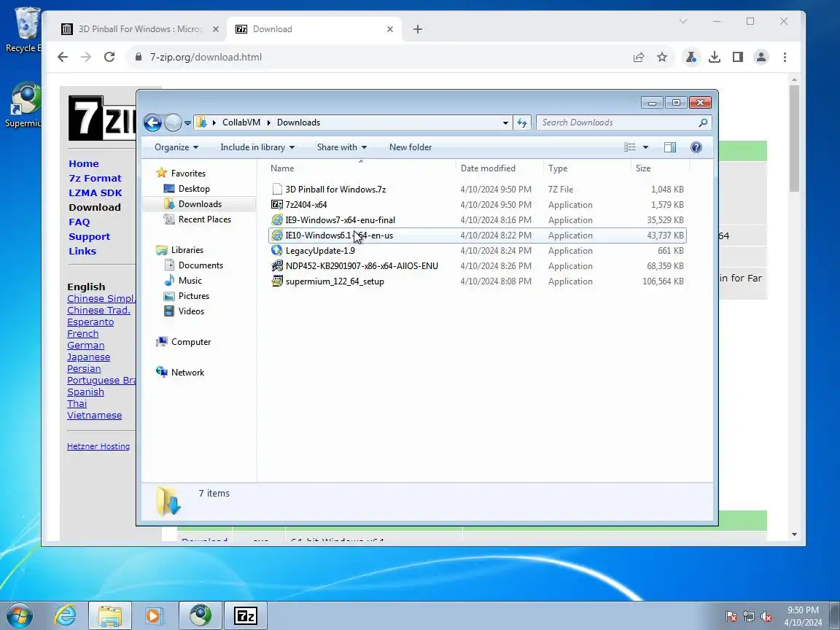Open the FAQ link on 7-zip page
The image size is (840, 630).
(79, 222)
